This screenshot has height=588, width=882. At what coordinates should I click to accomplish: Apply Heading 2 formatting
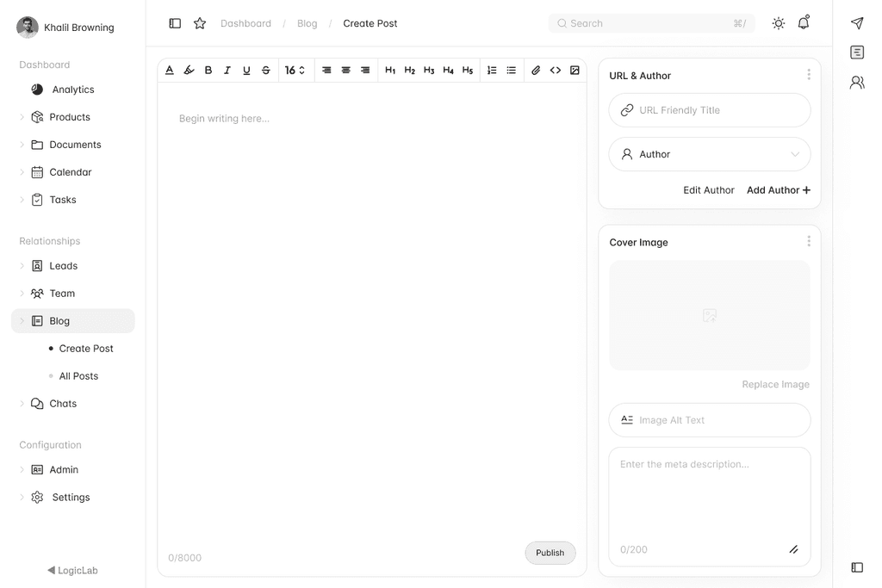[x=409, y=70]
